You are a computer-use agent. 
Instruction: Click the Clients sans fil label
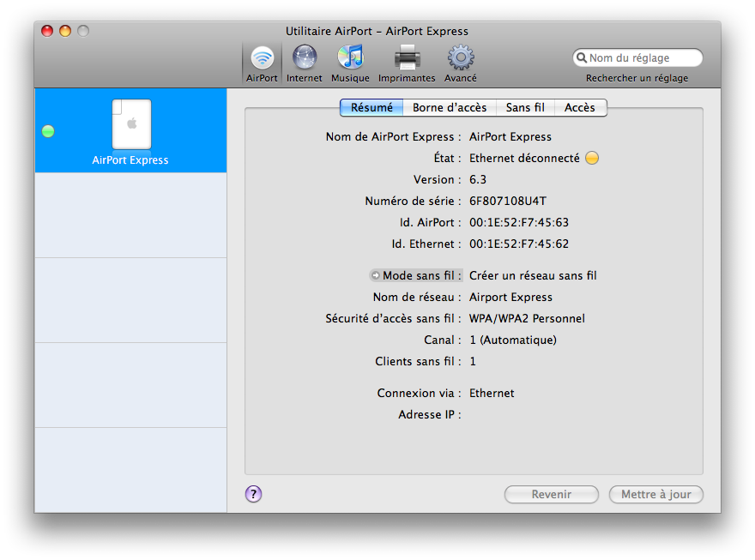coord(418,361)
